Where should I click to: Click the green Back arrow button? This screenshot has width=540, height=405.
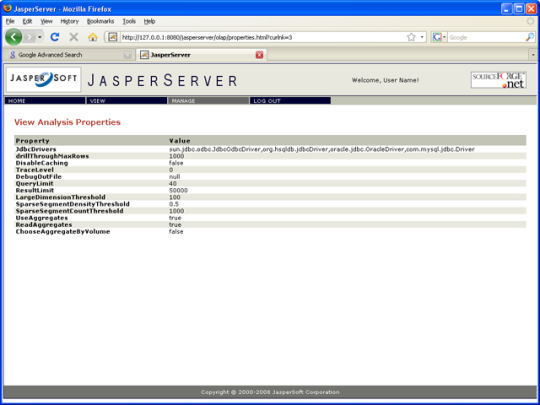tap(13, 37)
